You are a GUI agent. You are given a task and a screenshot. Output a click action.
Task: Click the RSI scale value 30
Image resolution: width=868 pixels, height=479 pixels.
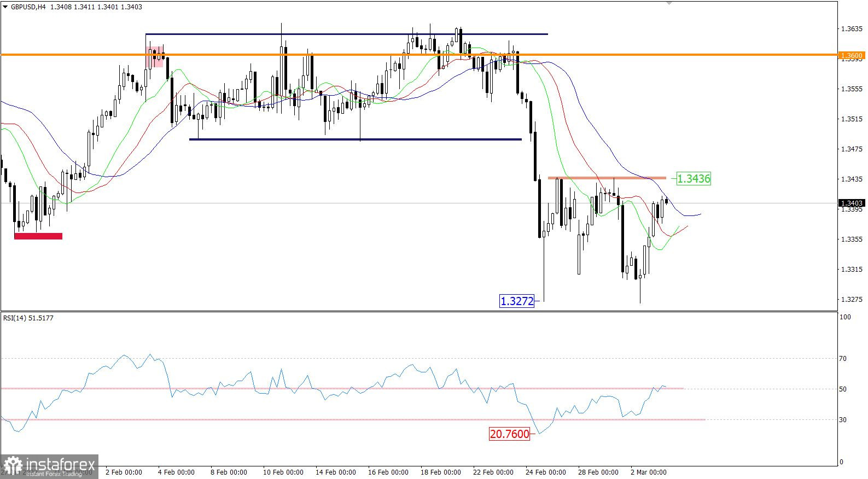click(843, 420)
